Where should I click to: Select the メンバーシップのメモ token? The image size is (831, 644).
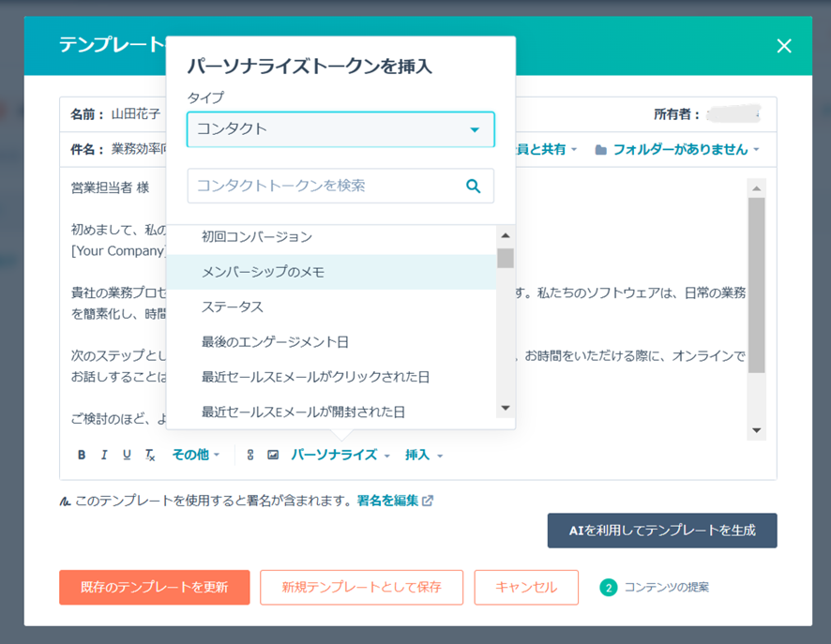[x=332, y=272]
